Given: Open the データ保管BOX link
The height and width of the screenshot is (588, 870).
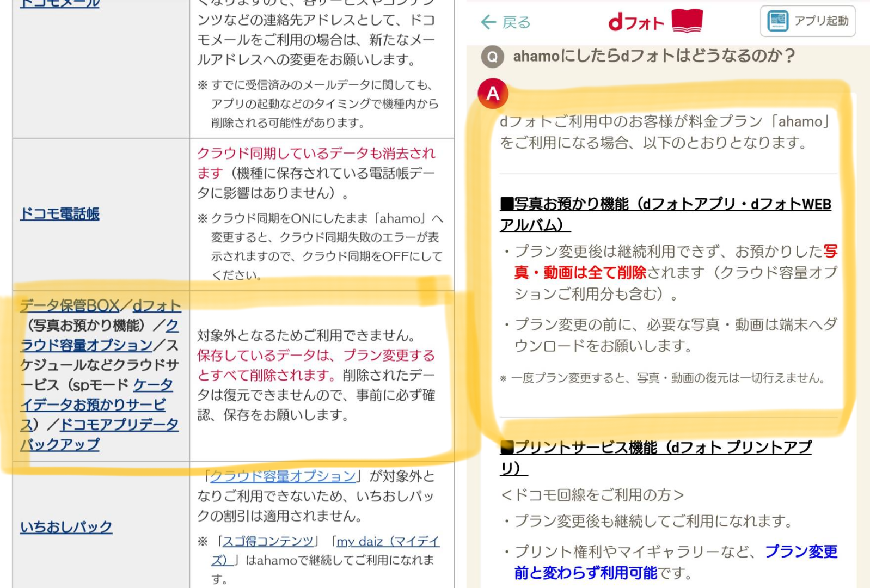Looking at the screenshot, I should point(70,305).
